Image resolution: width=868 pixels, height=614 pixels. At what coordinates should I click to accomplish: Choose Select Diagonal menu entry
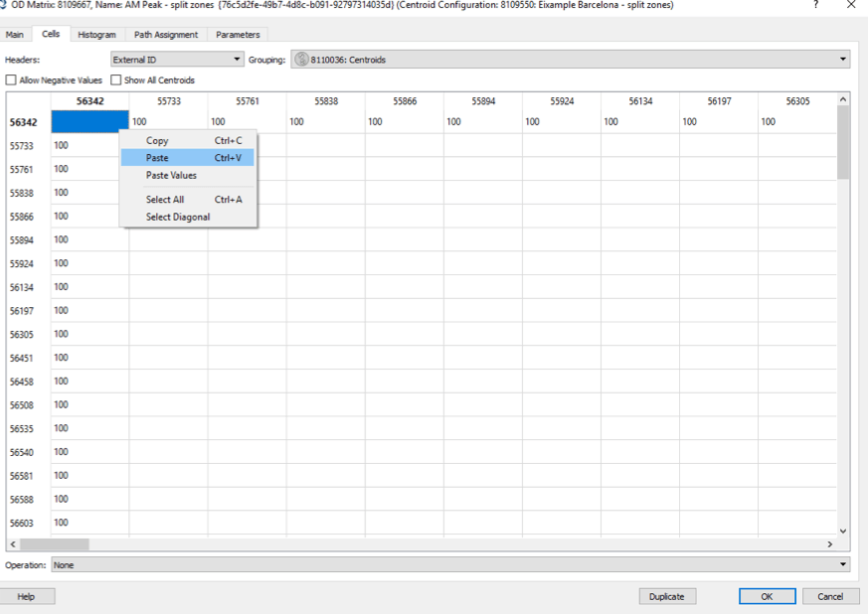pyautogui.click(x=188, y=217)
